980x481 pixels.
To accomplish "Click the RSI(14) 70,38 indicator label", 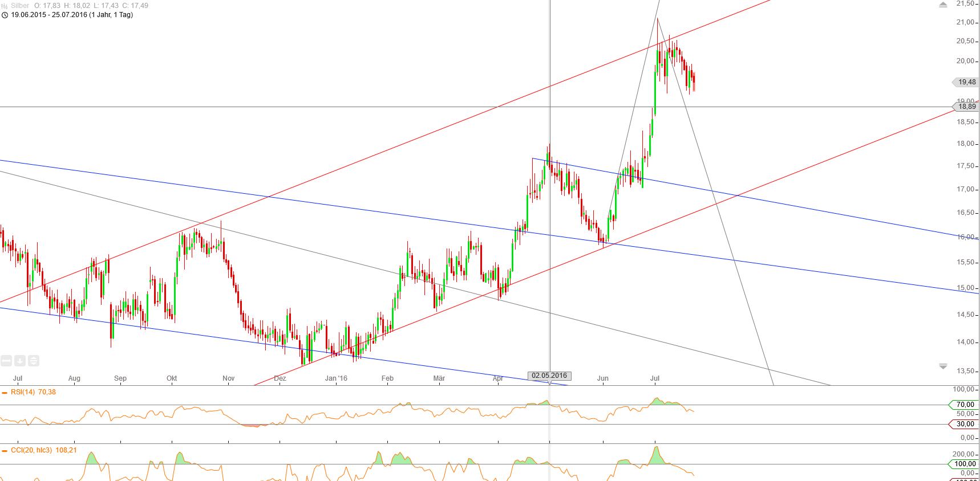I will click(x=33, y=392).
